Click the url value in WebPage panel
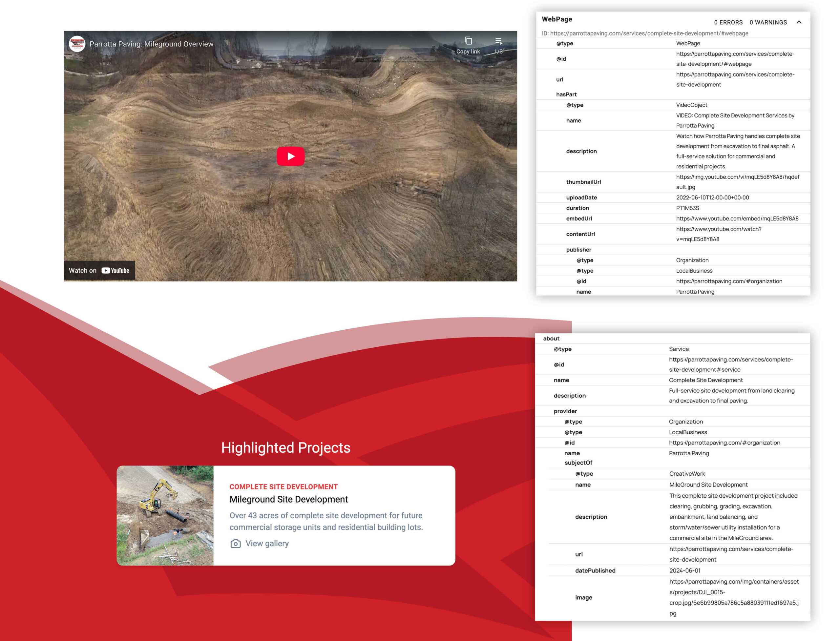This screenshot has height=641, width=840. pyautogui.click(x=735, y=79)
